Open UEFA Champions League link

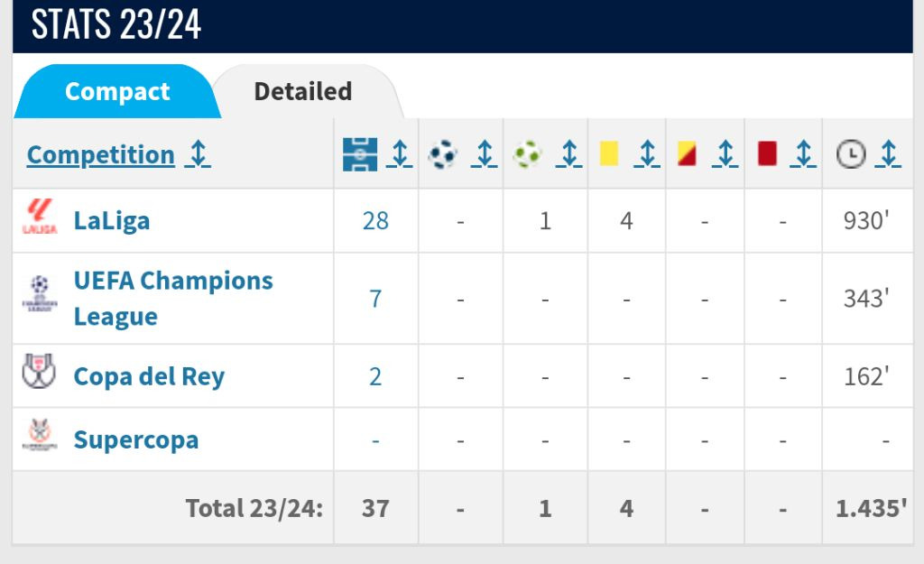click(173, 298)
